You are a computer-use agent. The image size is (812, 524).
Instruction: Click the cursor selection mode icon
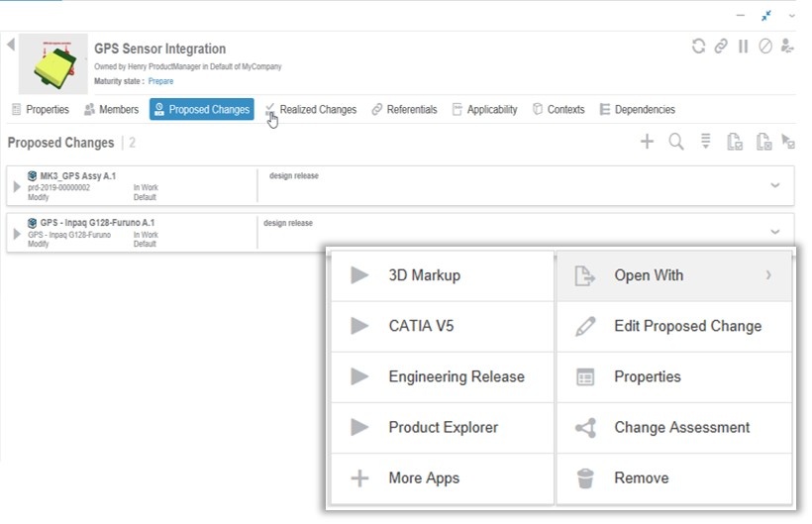coord(788,142)
